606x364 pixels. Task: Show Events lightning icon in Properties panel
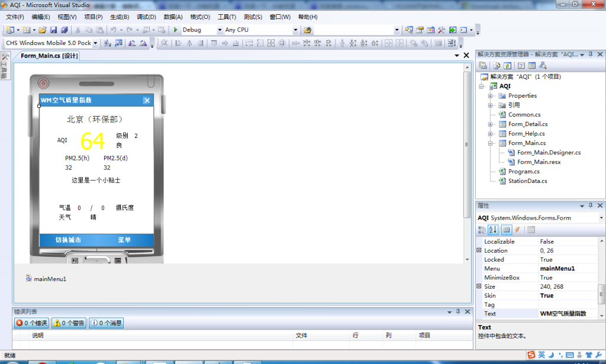click(x=517, y=230)
